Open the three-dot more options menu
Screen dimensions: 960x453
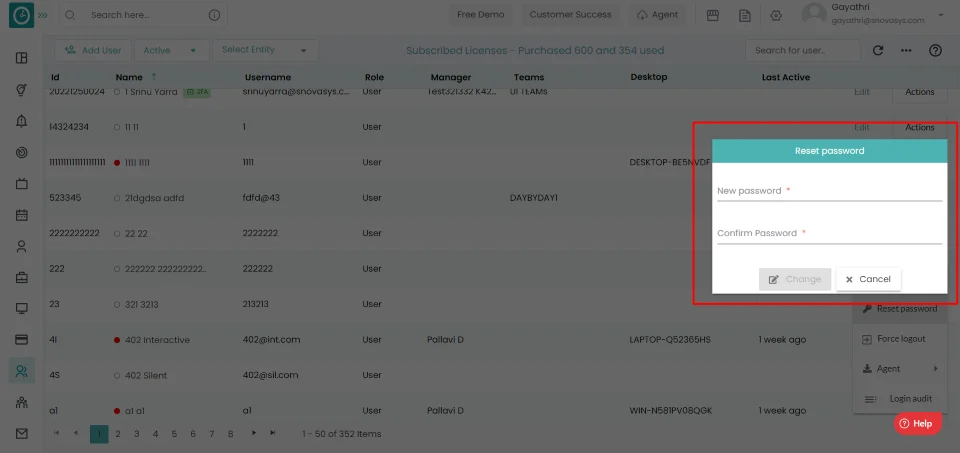[906, 50]
